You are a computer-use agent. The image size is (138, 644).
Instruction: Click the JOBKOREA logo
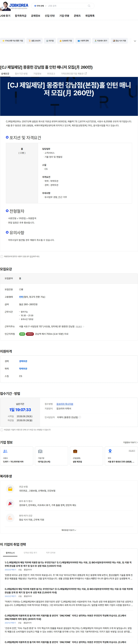[x=19, y=5]
